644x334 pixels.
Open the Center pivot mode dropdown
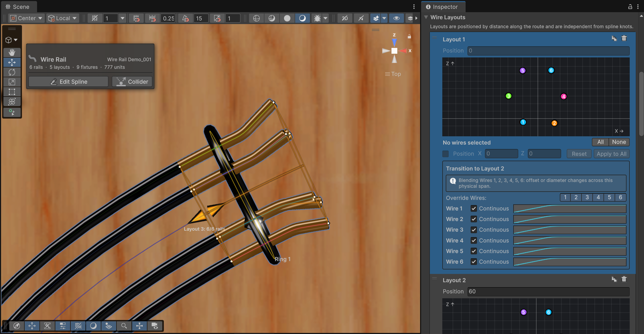(x=26, y=18)
